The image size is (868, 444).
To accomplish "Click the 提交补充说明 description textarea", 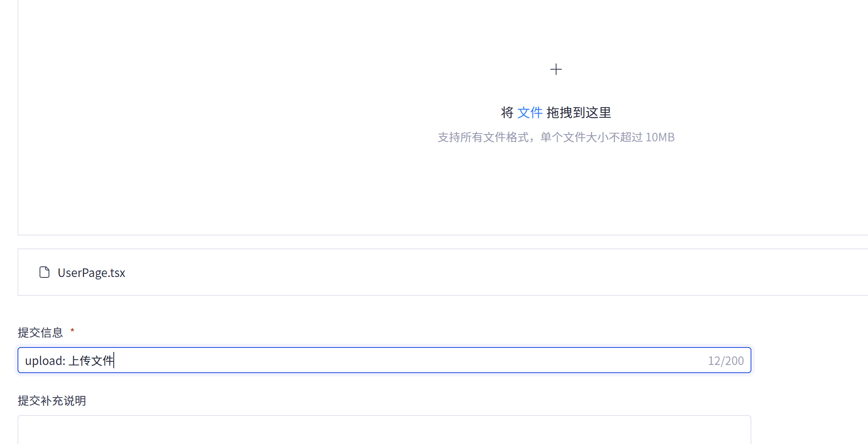I will (x=384, y=430).
